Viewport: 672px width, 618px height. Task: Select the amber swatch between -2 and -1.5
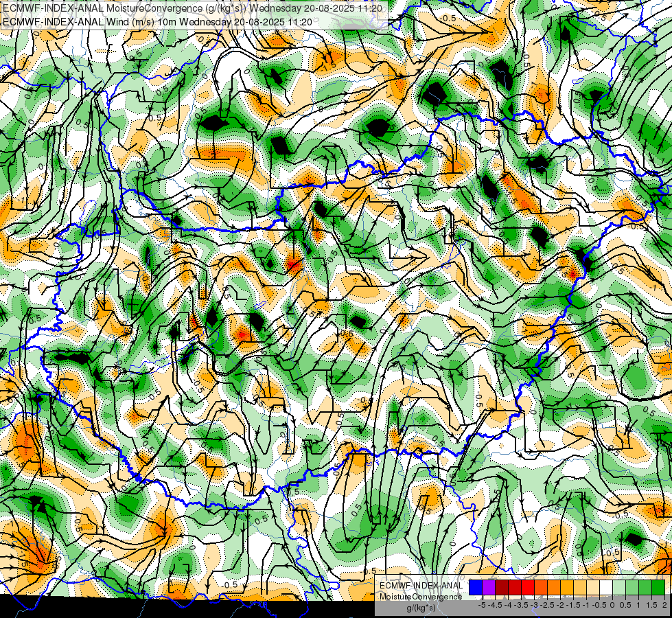click(567, 588)
